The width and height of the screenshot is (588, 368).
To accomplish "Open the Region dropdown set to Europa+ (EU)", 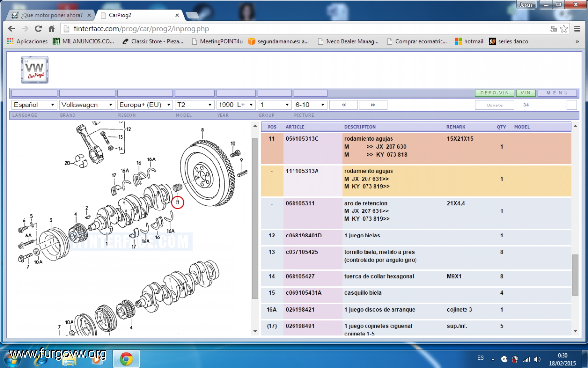I will (145, 105).
